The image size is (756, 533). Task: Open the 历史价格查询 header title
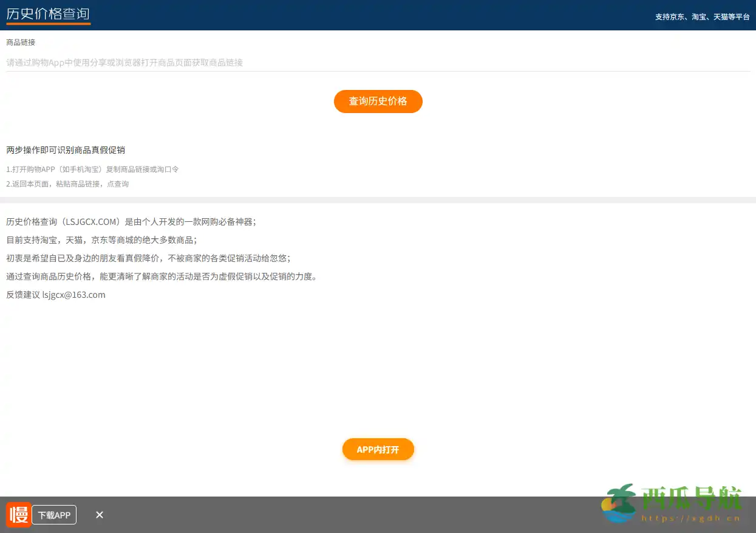tap(47, 13)
